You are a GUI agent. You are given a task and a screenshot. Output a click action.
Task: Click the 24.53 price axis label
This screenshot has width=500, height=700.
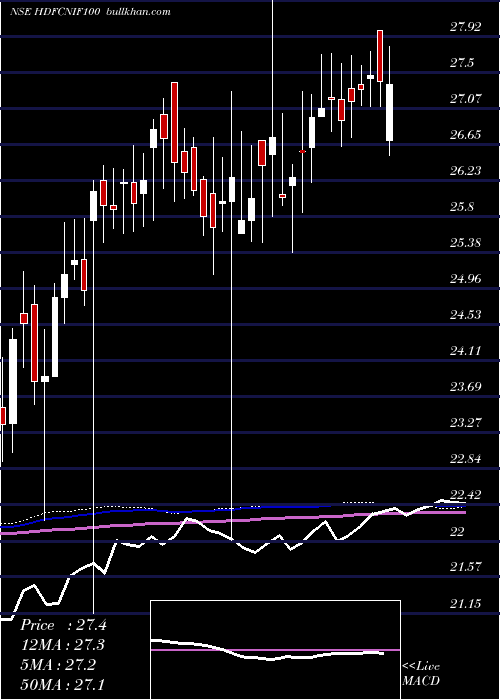pos(466,315)
